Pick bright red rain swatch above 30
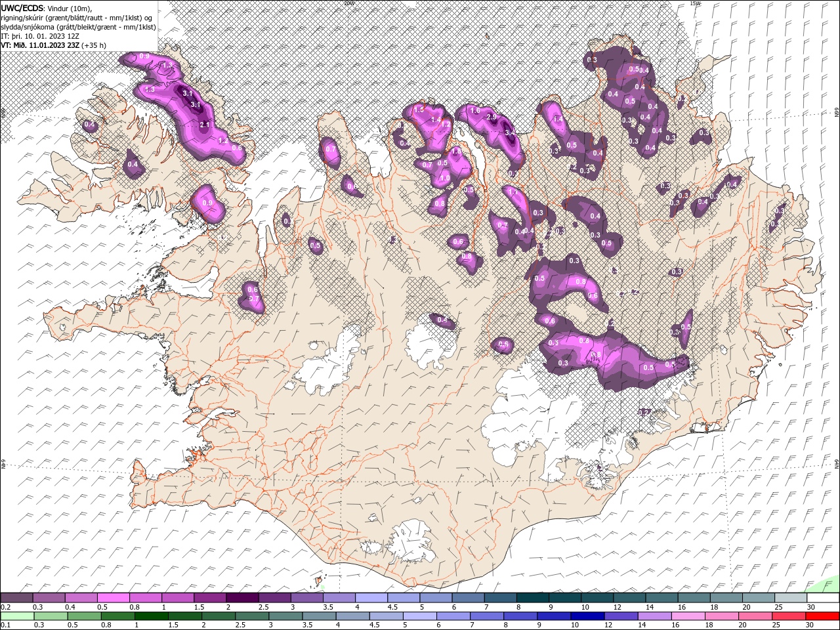840x630 pixels. click(x=822, y=616)
